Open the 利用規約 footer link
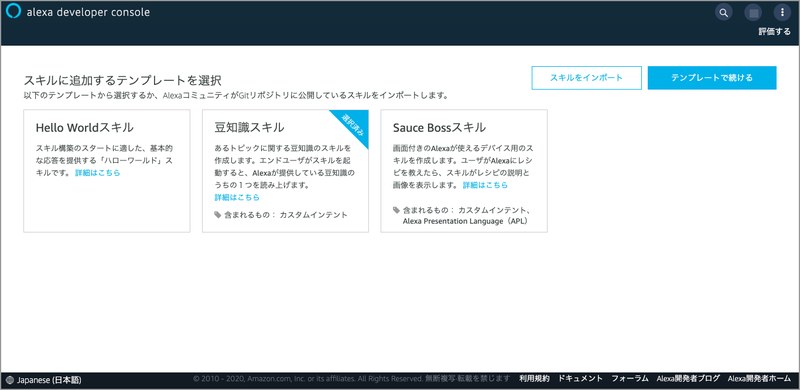The width and height of the screenshot is (800, 390). point(535,379)
